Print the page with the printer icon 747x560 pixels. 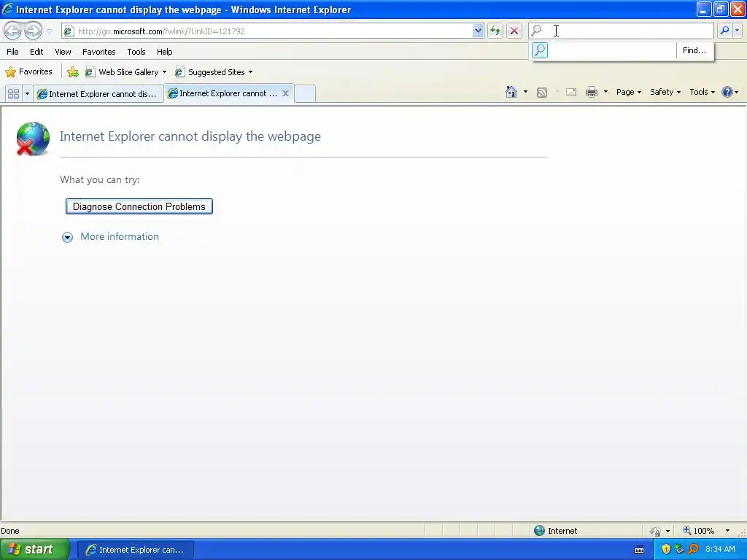click(591, 92)
